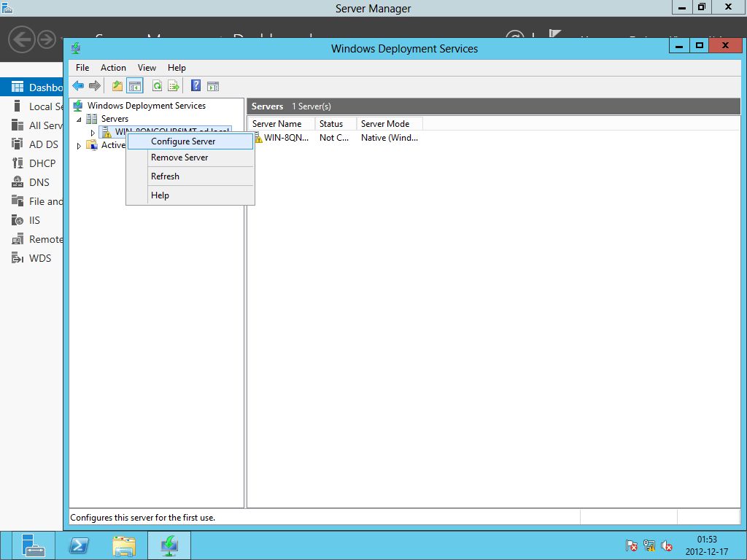Click the clock showing 01:53 in the tray
747x560 pixels.
[707, 540]
